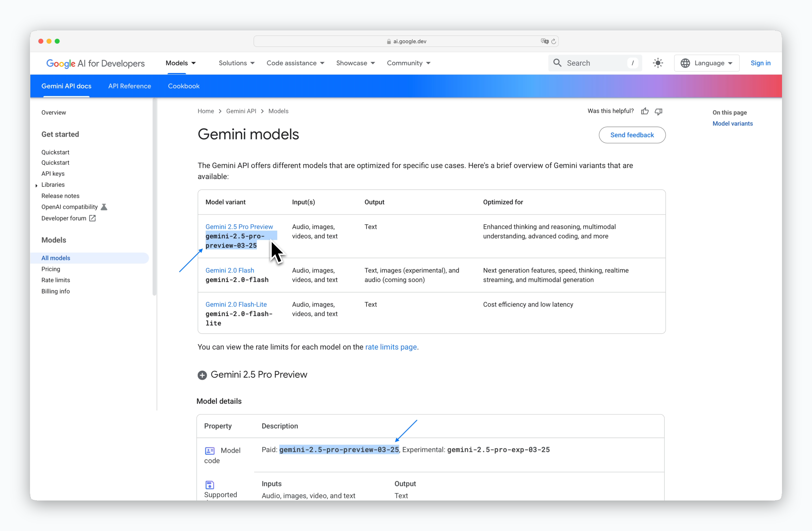Click the ai.google.dev address bar

tap(406, 41)
